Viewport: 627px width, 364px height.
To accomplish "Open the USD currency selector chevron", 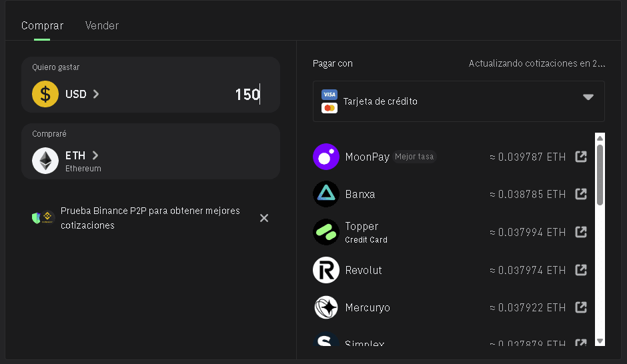I will [96, 94].
